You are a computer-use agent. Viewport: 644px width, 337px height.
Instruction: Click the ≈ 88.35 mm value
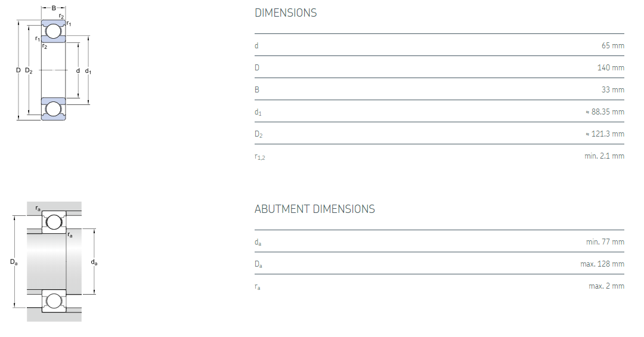pos(605,112)
